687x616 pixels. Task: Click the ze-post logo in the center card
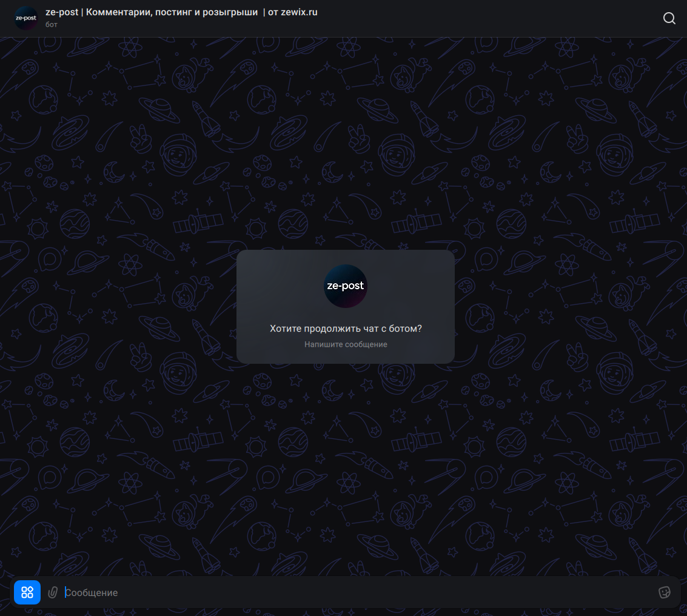(x=346, y=286)
